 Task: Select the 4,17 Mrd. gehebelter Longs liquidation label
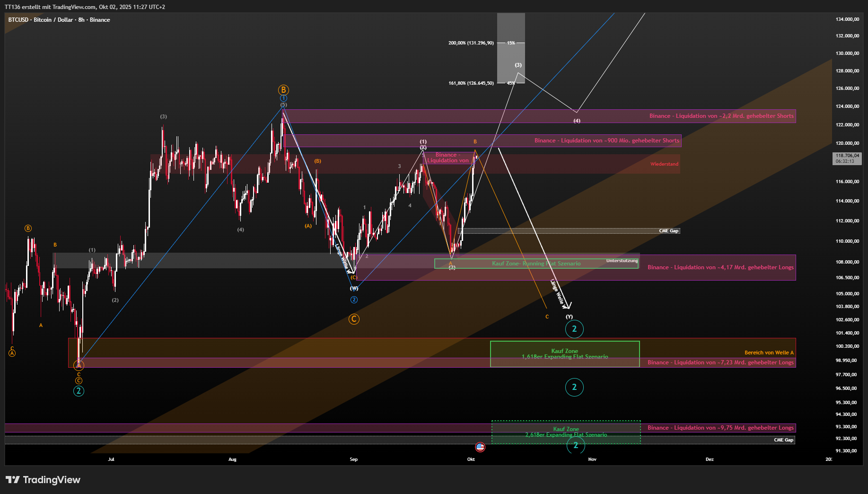click(720, 267)
